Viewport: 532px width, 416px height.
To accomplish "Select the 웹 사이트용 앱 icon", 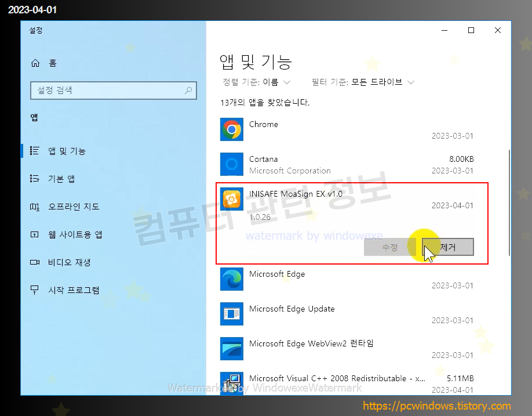I will [x=35, y=234].
